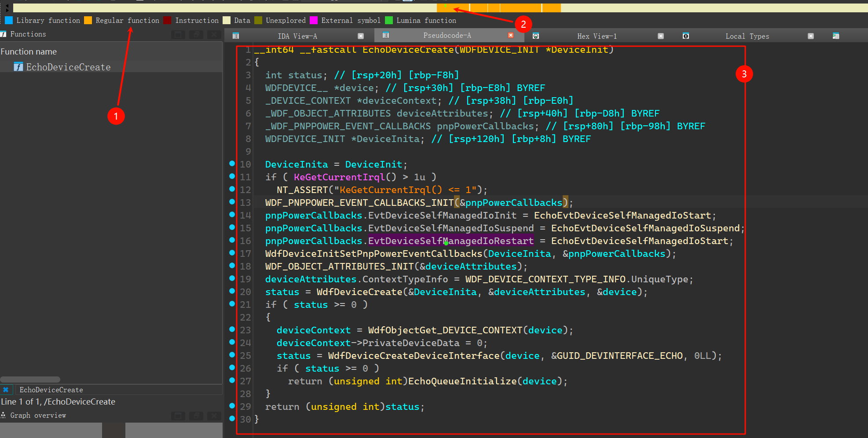
Task: Clear the function filter with the blue X
Action: pyautogui.click(x=6, y=390)
